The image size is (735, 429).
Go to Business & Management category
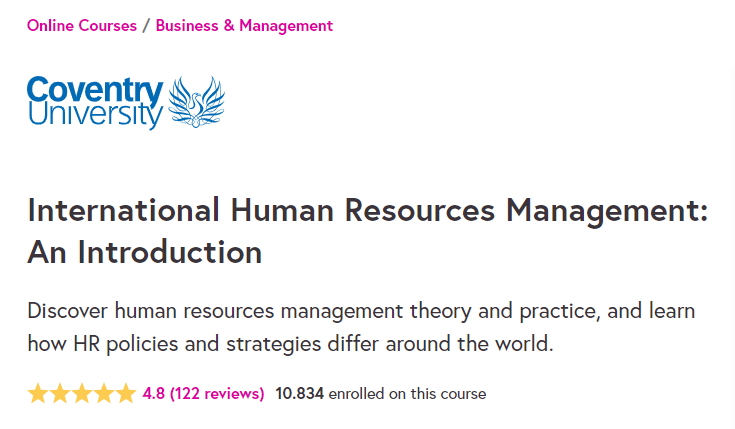[x=244, y=25]
